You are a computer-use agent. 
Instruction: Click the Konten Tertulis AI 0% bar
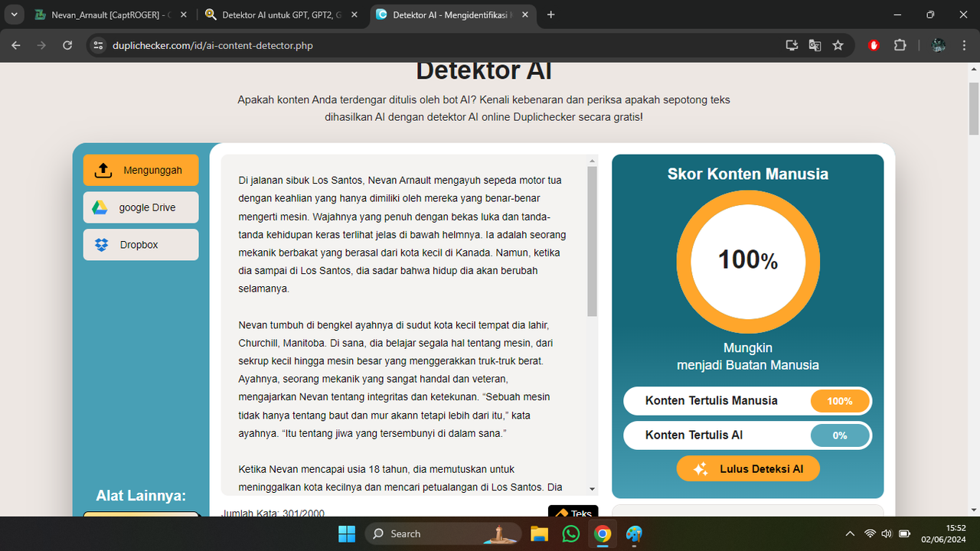click(x=748, y=435)
